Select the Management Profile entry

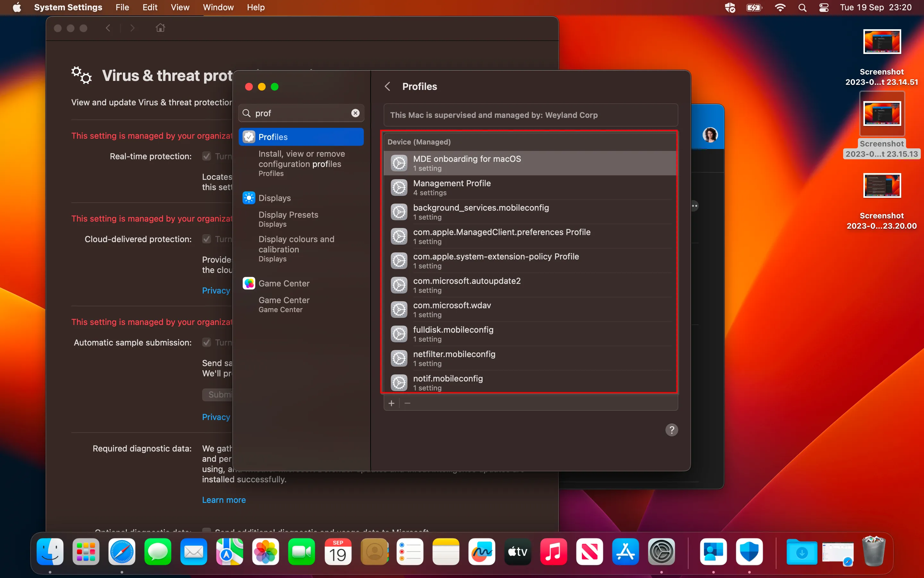(530, 188)
